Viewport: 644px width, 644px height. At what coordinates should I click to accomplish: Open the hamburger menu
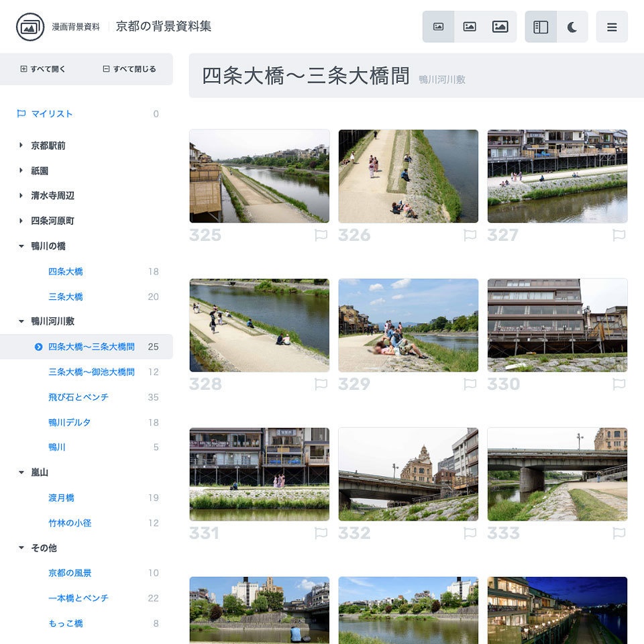tap(612, 27)
